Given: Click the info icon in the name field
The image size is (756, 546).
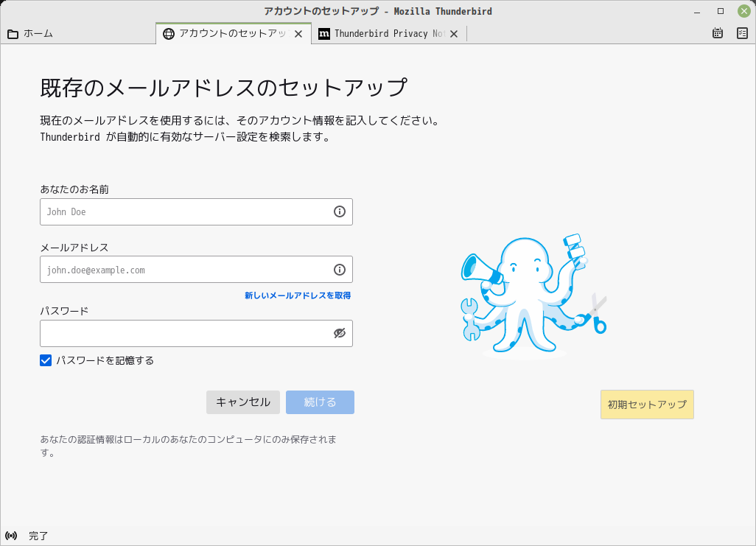Looking at the screenshot, I should [x=340, y=211].
